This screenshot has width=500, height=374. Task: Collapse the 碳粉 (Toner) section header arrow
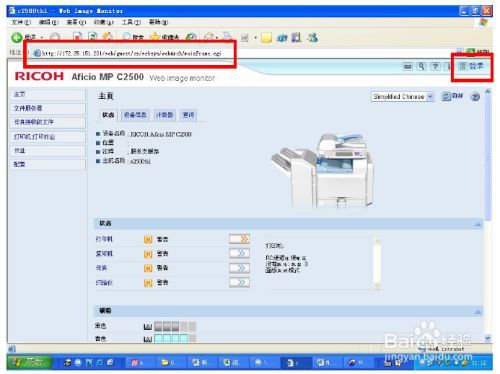[x=478, y=312]
